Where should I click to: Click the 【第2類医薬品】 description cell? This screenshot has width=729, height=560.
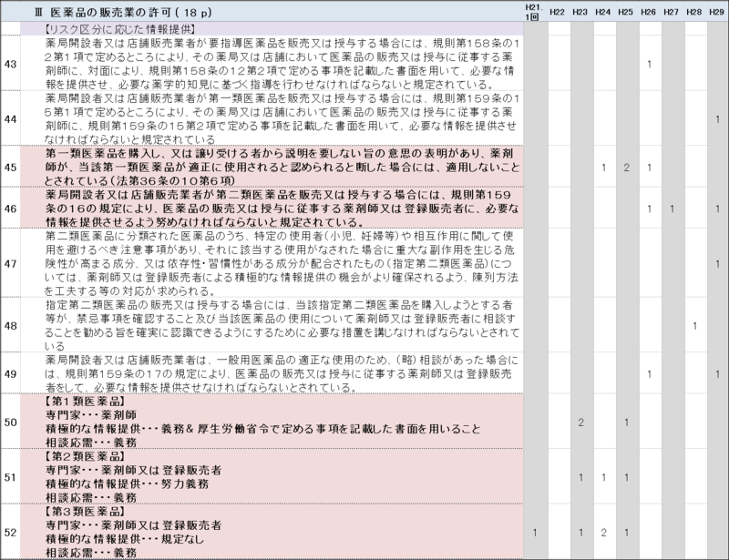(x=272, y=477)
